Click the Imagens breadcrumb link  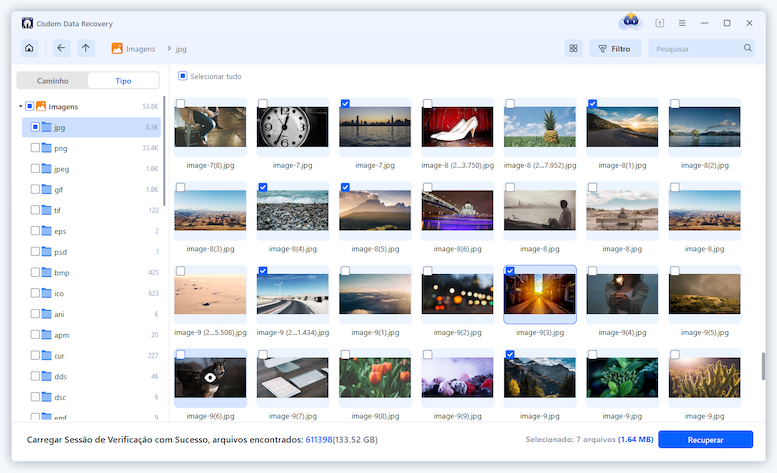pyautogui.click(x=138, y=48)
